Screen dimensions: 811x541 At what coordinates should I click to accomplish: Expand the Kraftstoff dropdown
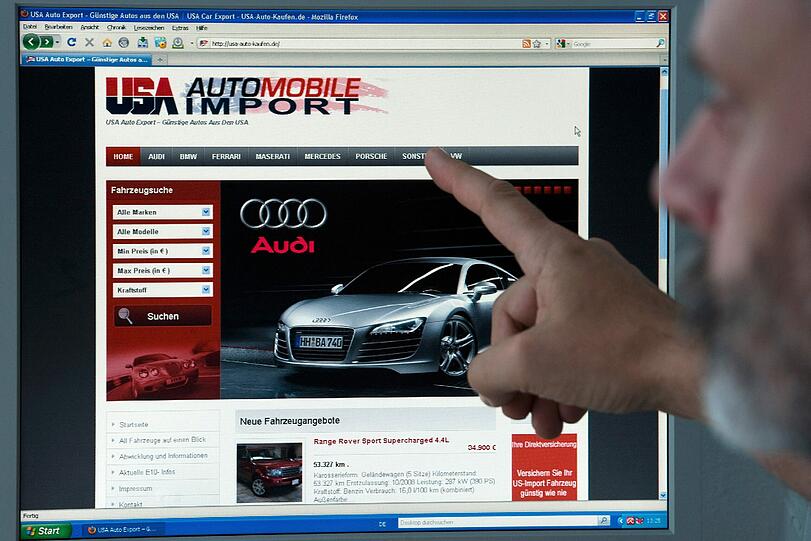click(206, 290)
